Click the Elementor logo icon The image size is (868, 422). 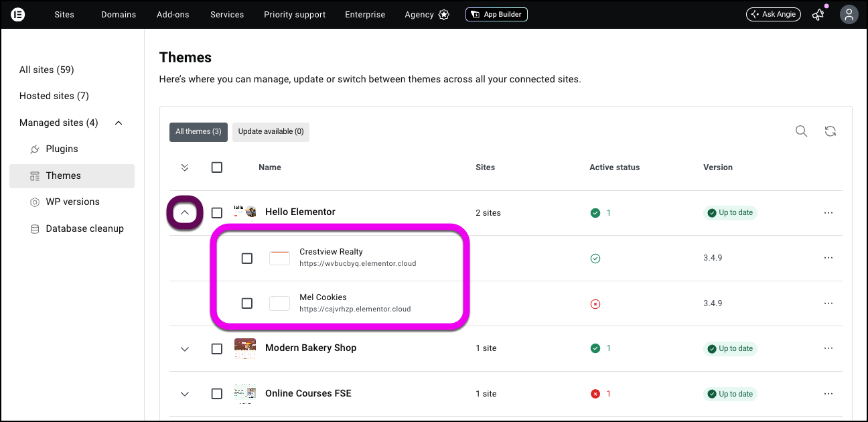[18, 14]
